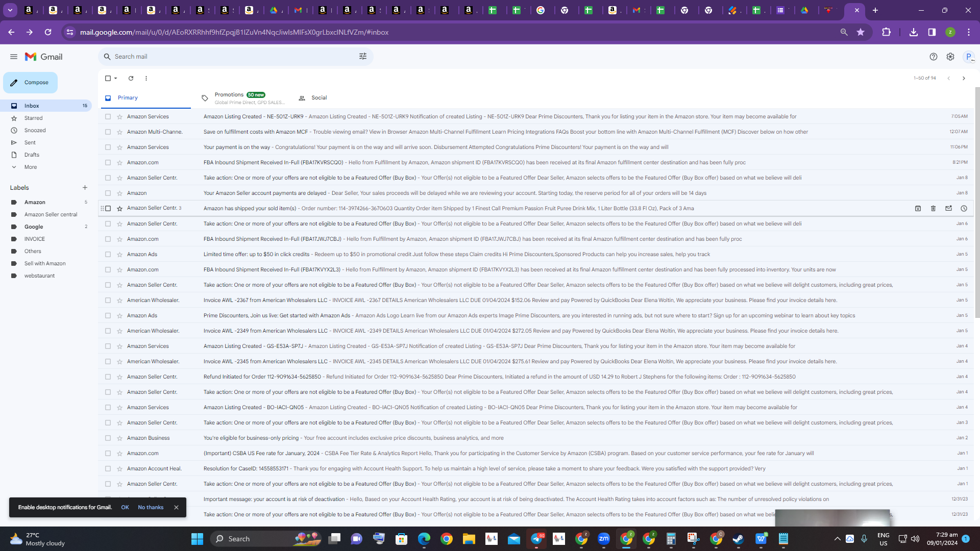Select the Amazon Multi-Channel email checkbox
Viewport: 980px width, 551px height.
coord(108,132)
